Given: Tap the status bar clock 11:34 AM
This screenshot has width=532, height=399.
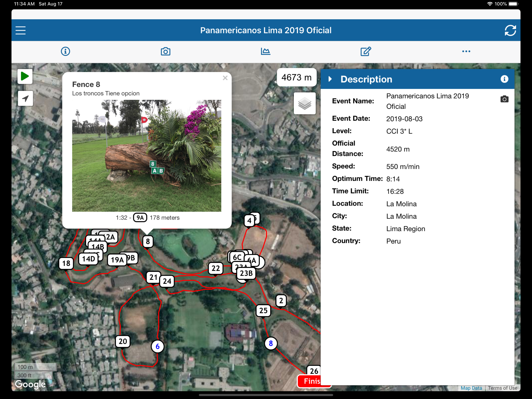Looking at the screenshot, I should [x=24, y=4].
